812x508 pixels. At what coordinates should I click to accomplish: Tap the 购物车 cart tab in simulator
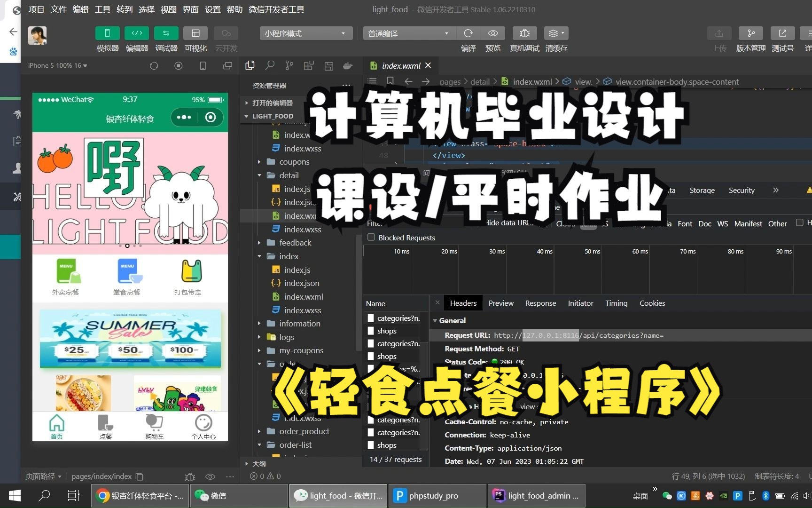click(x=155, y=427)
